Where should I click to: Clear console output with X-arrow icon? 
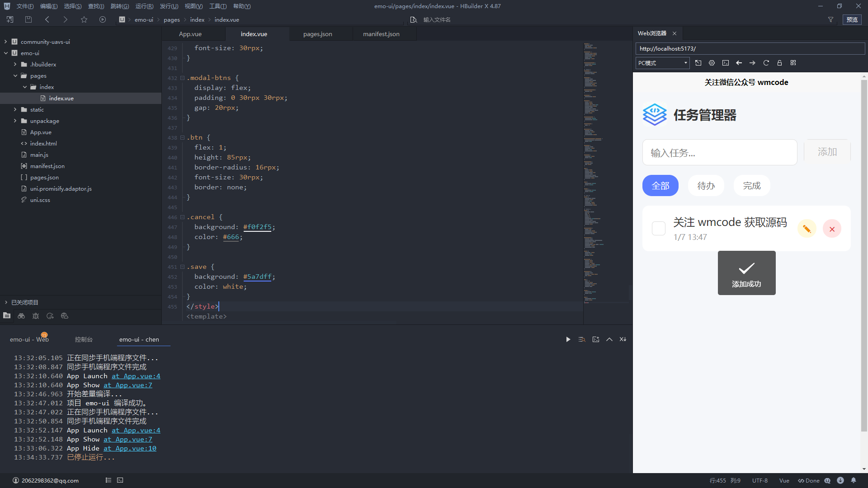coord(623,339)
